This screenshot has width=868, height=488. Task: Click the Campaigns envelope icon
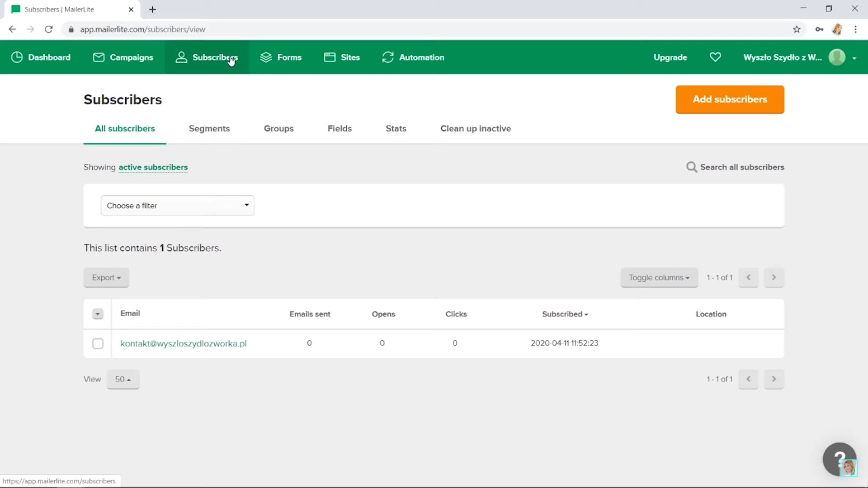tap(99, 57)
